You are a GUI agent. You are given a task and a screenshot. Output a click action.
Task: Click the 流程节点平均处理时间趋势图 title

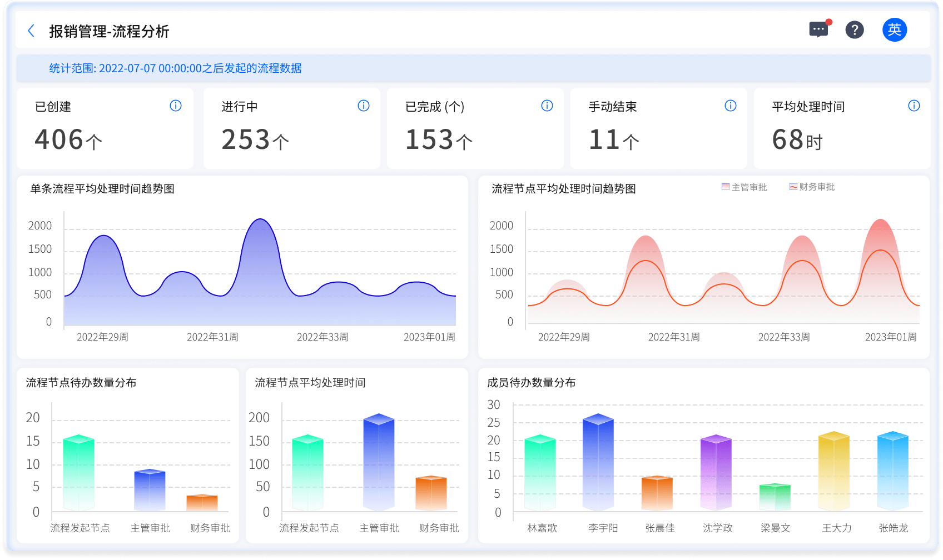(x=564, y=189)
